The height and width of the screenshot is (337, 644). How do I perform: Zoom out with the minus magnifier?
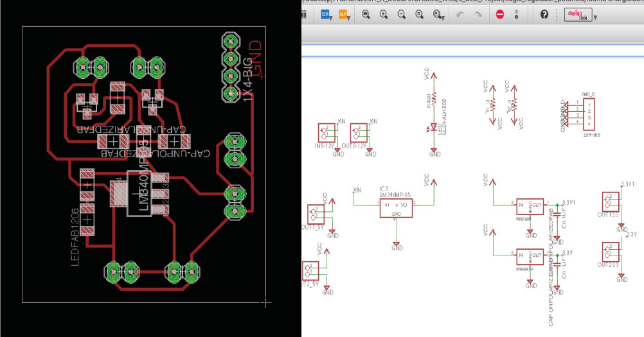click(x=401, y=15)
